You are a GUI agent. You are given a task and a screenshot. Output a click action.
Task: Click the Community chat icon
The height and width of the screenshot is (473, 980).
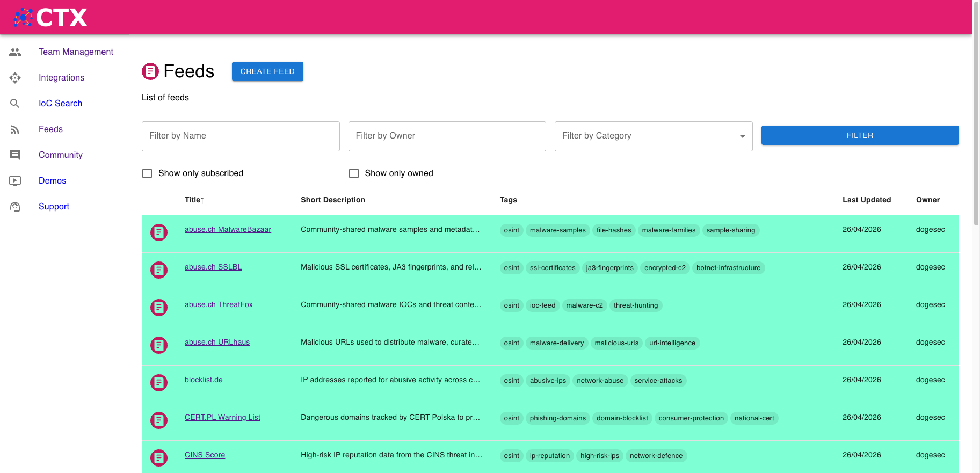click(15, 155)
